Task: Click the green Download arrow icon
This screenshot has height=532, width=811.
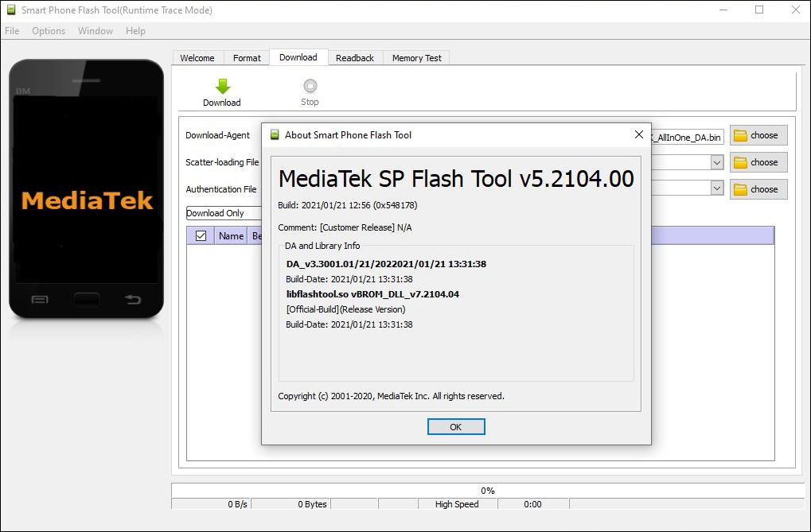Action: tap(222, 87)
